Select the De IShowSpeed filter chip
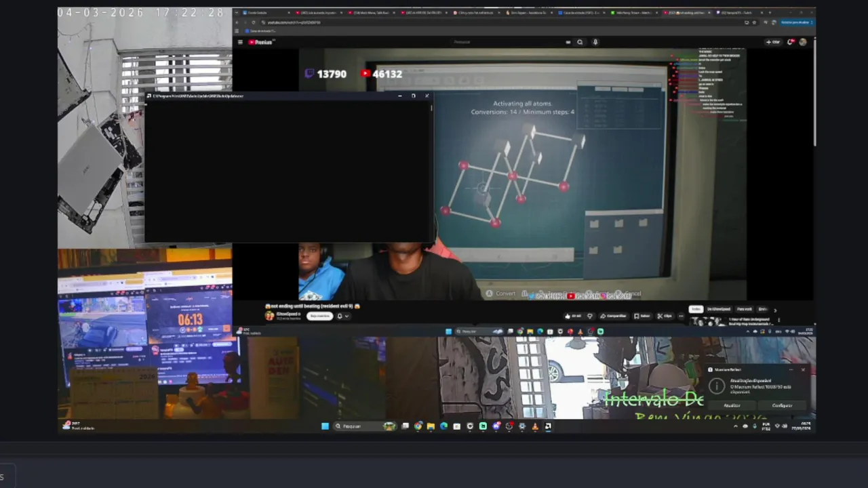Screen dimensions: 868x488 click(719, 309)
